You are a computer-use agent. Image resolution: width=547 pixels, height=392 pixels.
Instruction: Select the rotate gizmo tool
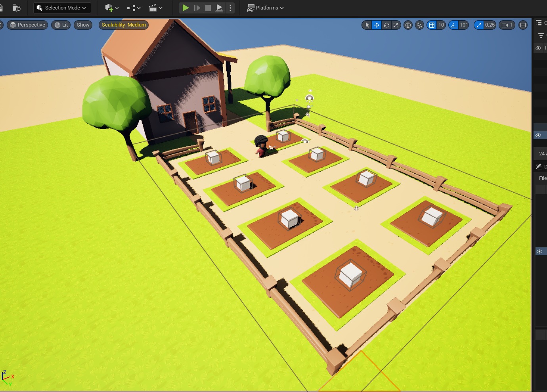point(386,25)
